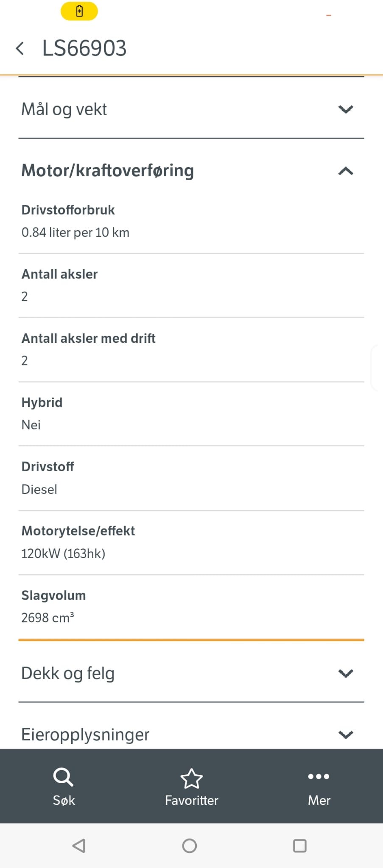
Task: Tap the yellow battery indicator icon
Action: tap(79, 11)
